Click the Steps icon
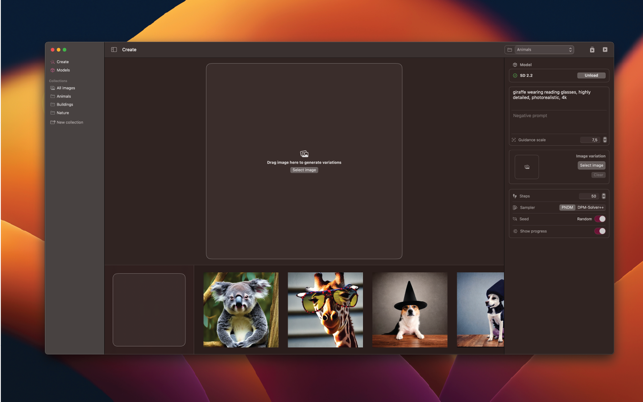The width and height of the screenshot is (643, 402). pyautogui.click(x=515, y=196)
